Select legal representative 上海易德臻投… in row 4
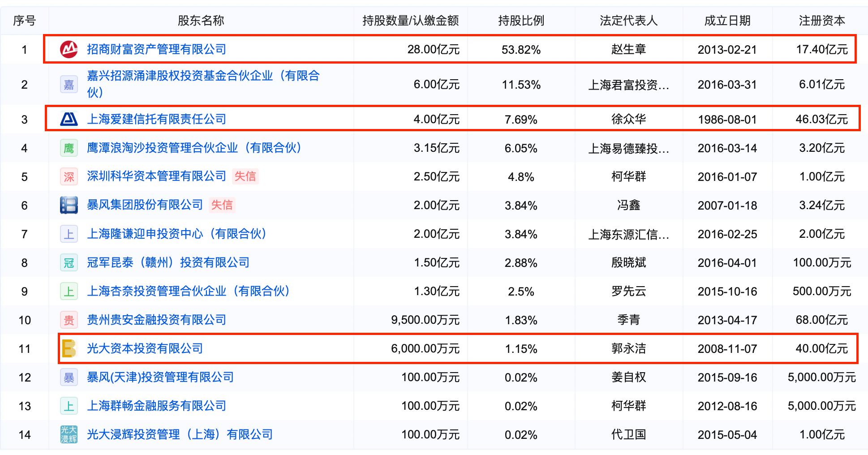 629,148
